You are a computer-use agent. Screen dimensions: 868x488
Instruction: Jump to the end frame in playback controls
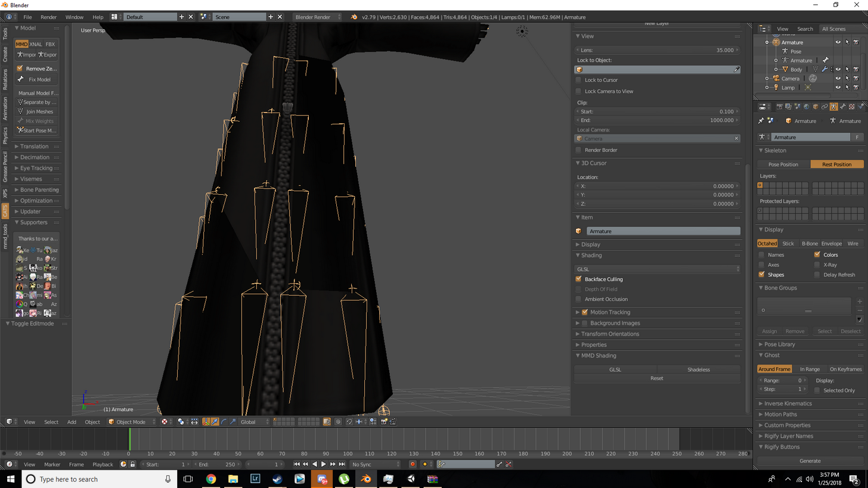(342, 464)
